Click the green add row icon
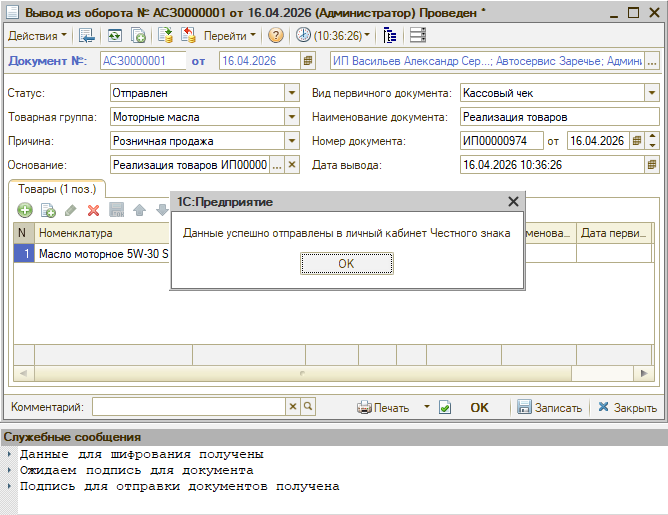The height and width of the screenshot is (515, 668). [x=25, y=210]
